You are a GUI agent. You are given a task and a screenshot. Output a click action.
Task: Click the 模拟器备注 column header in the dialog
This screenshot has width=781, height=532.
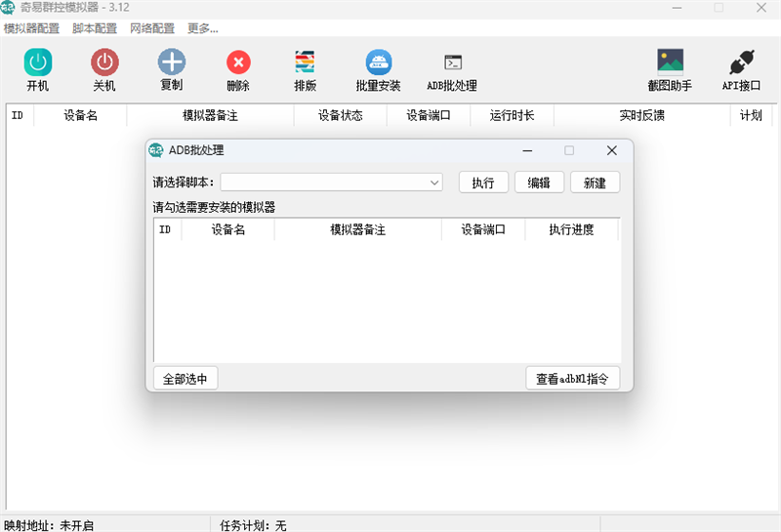tap(357, 229)
